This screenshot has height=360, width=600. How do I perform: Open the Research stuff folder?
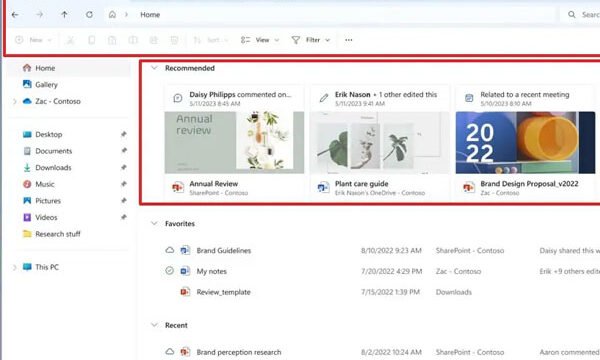58,234
